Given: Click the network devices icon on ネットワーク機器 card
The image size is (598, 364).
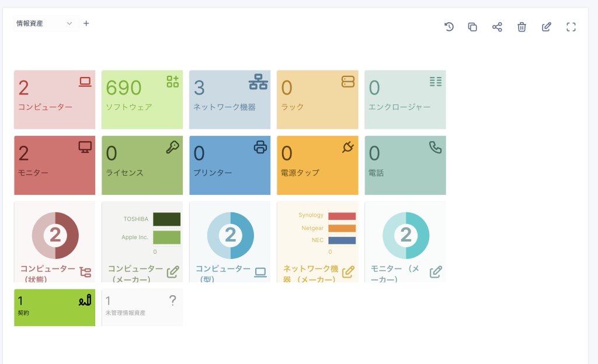Looking at the screenshot, I should (258, 82).
